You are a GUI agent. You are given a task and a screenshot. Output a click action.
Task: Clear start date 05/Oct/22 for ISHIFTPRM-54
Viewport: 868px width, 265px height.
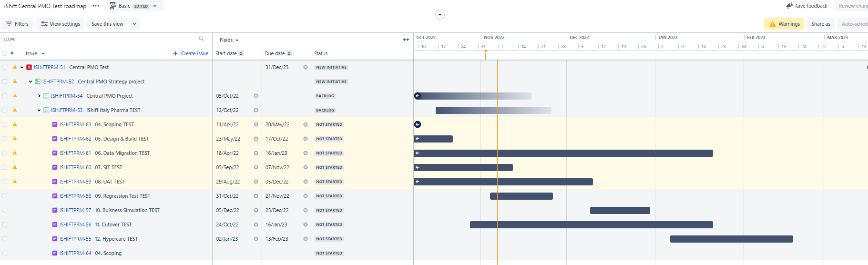pos(256,96)
